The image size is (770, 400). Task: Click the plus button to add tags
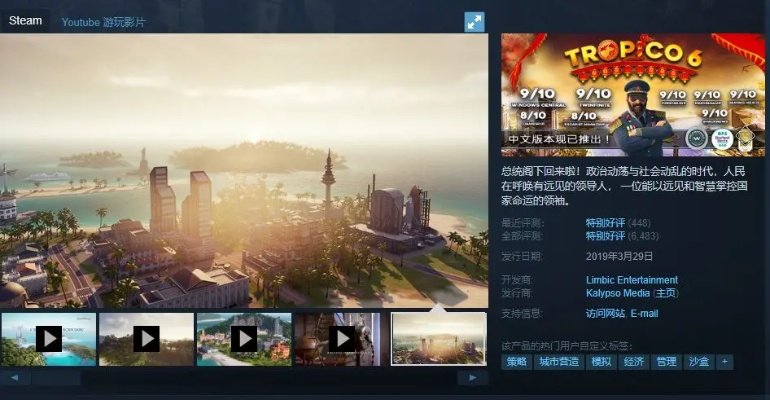coord(725,362)
